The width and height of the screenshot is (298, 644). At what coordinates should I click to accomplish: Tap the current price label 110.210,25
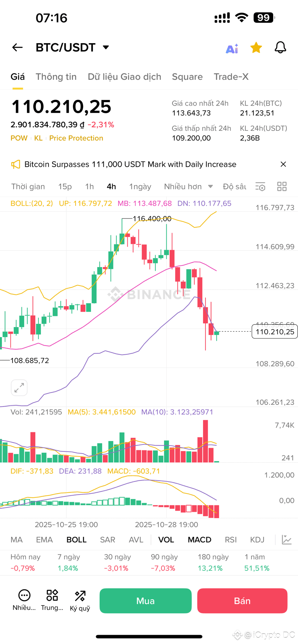point(275,332)
